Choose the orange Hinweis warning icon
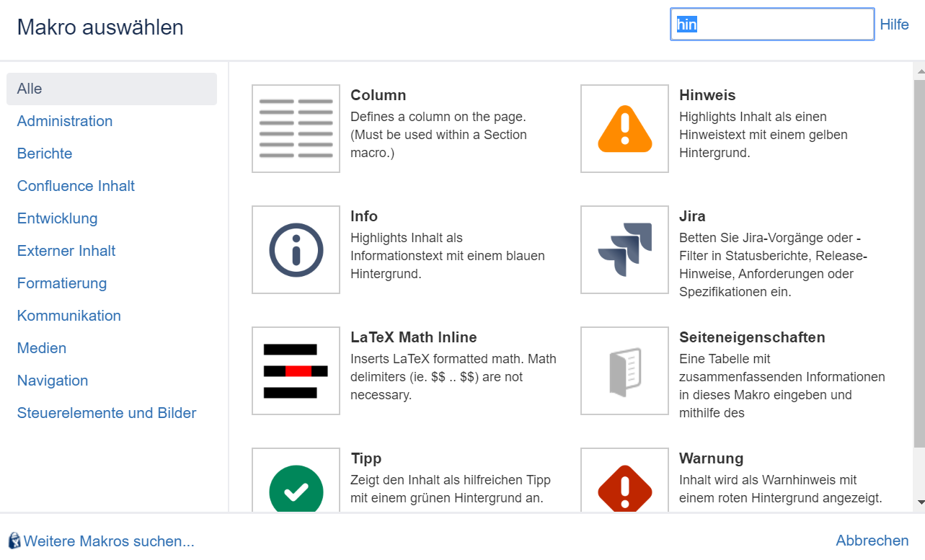Viewport: 925px width, 560px height. pyautogui.click(x=624, y=128)
